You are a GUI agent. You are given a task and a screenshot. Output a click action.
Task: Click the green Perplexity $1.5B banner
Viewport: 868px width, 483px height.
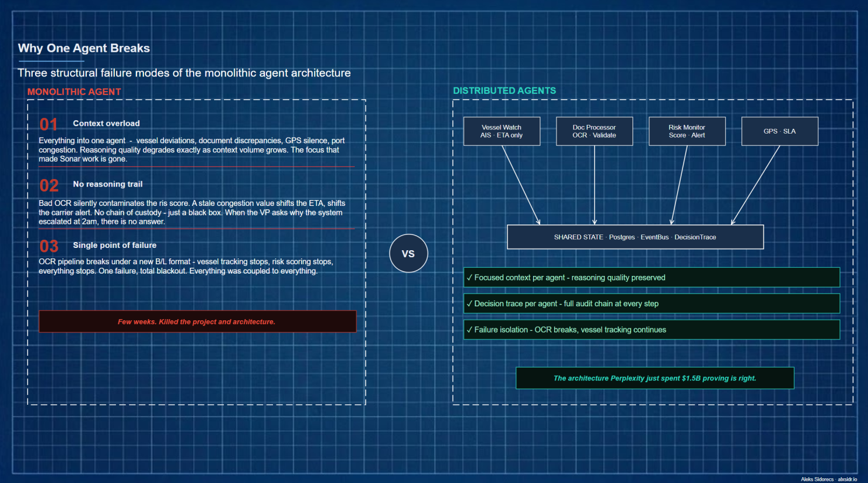click(x=654, y=378)
